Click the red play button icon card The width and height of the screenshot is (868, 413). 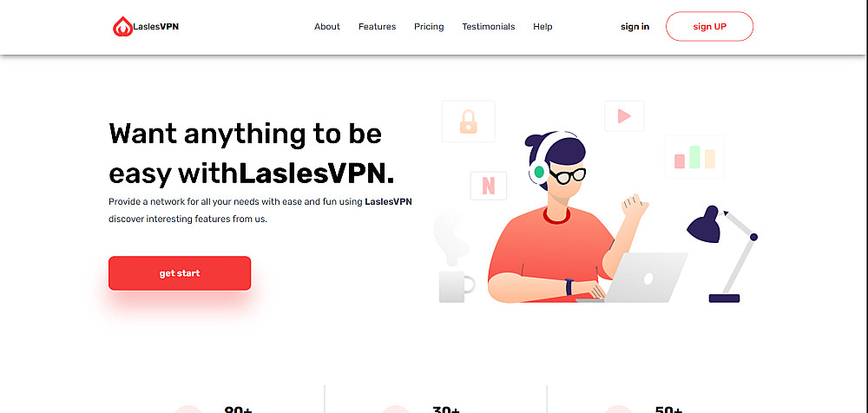(x=624, y=115)
